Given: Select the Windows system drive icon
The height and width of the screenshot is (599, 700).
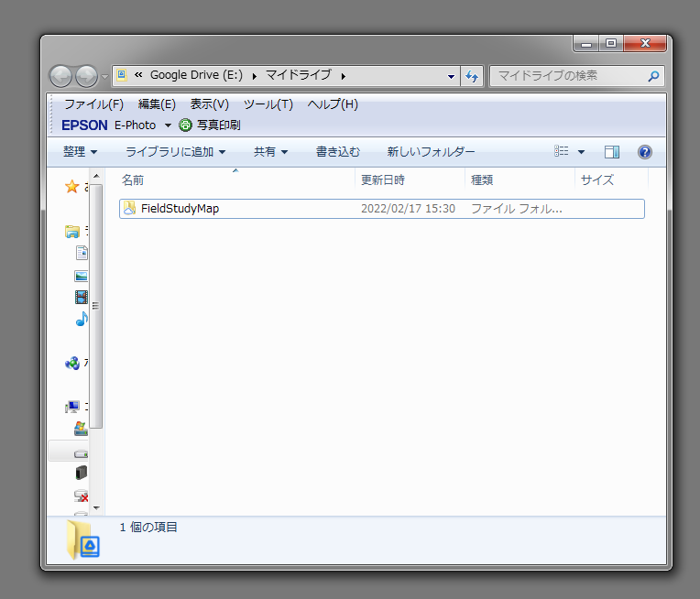Looking at the screenshot, I should pos(81,429).
